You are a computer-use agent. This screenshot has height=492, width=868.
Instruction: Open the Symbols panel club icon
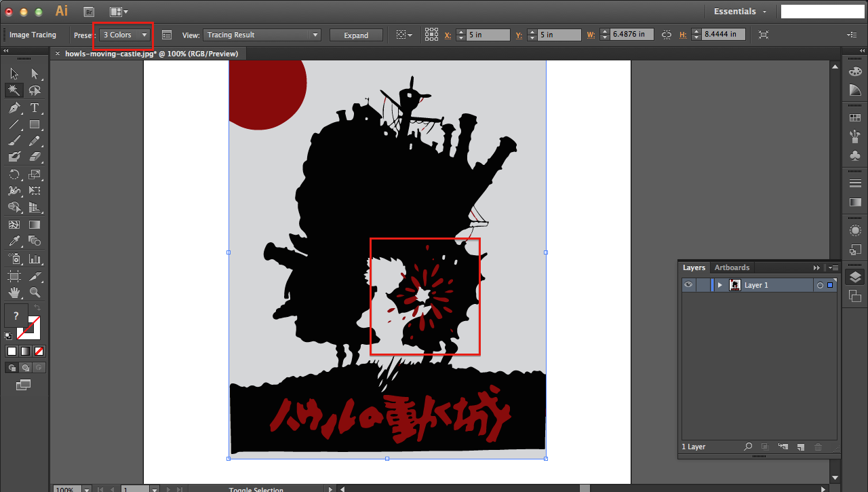(855, 155)
